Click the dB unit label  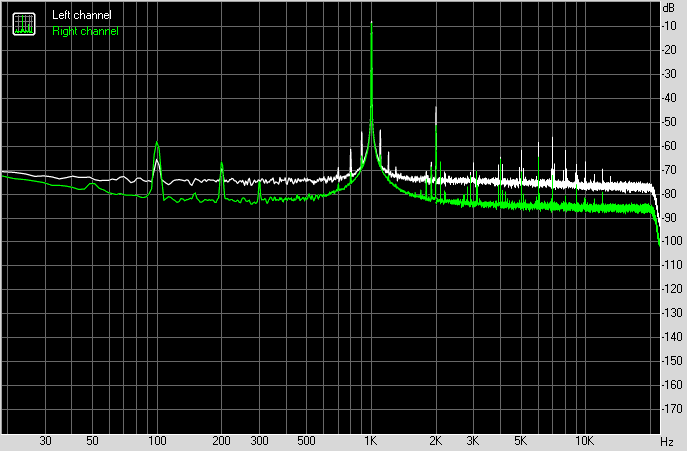pos(669,8)
